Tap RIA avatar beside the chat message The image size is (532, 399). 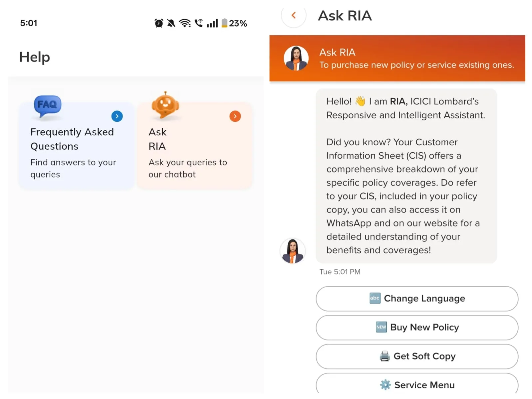pos(292,251)
